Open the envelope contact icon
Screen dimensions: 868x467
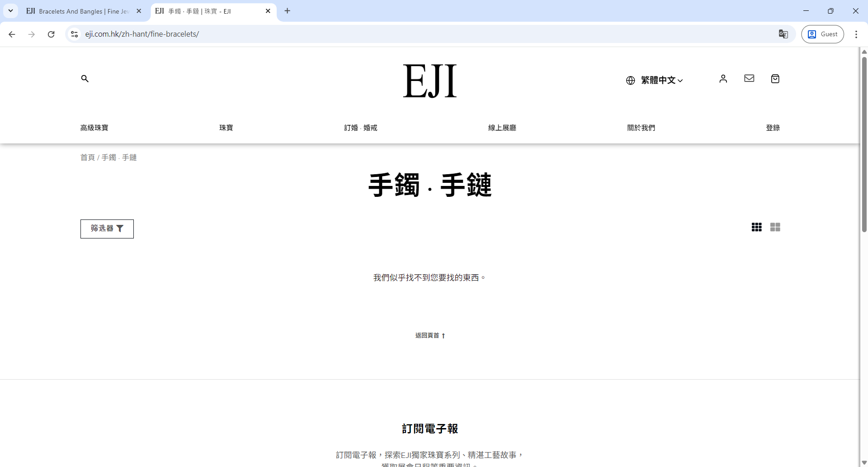tap(749, 78)
